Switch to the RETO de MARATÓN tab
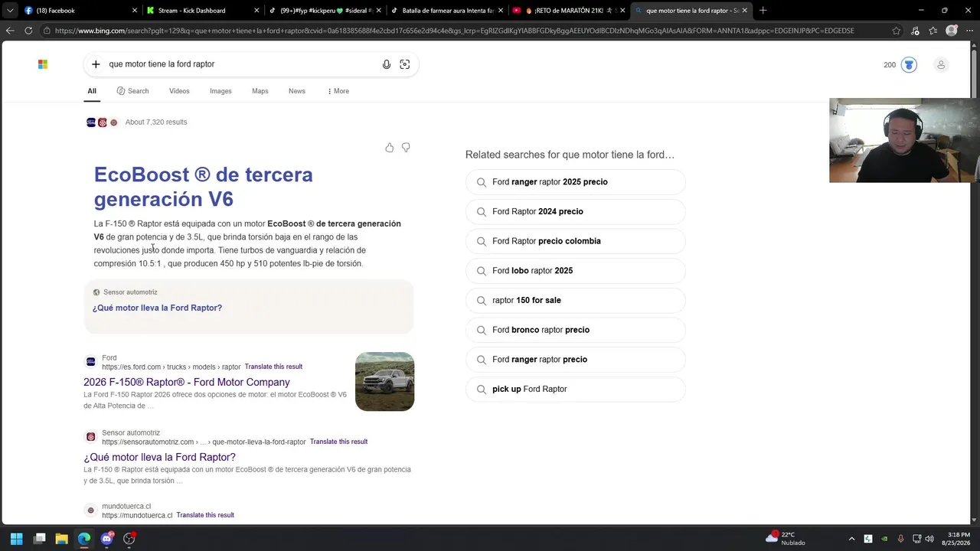980x551 pixels. pyautogui.click(x=568, y=11)
